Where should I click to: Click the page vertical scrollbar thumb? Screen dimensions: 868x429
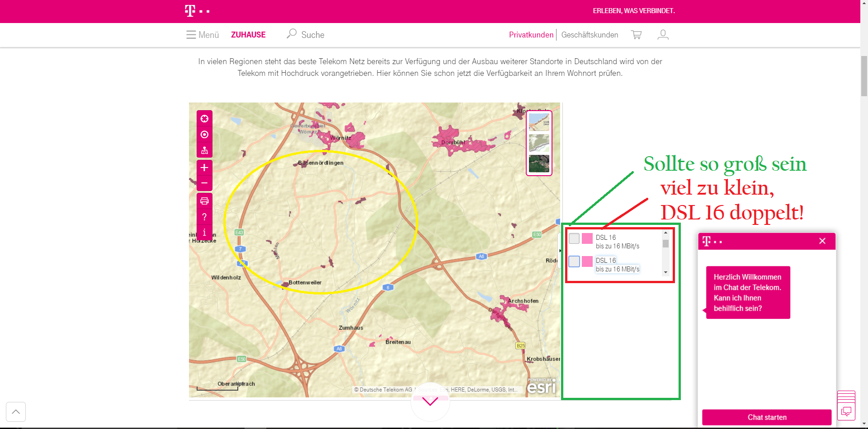(864, 76)
